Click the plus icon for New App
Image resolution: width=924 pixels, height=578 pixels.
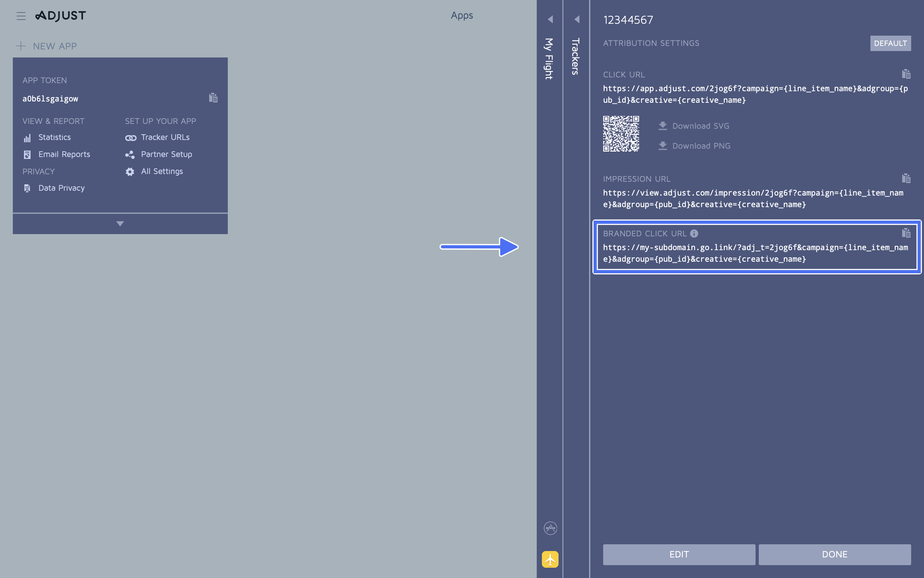coord(21,46)
